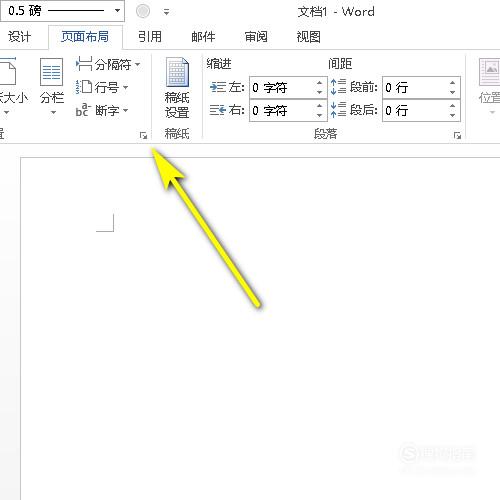This screenshot has width=500, height=500.
Task: Switch to the 设计 tab
Action: click(19, 36)
